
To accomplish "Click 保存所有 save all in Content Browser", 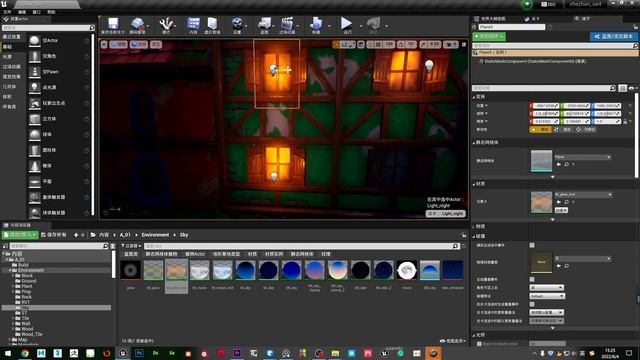I will 53,235.
